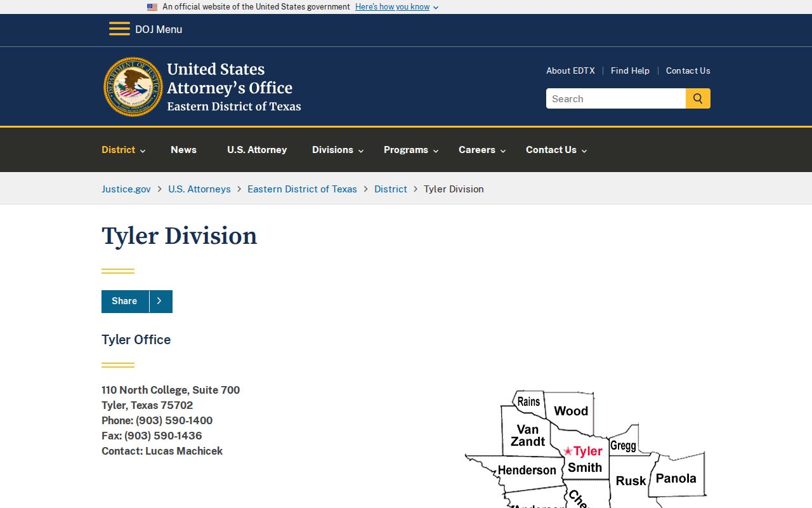Expand the District dropdown menu
812x508 pixels.
click(124, 150)
